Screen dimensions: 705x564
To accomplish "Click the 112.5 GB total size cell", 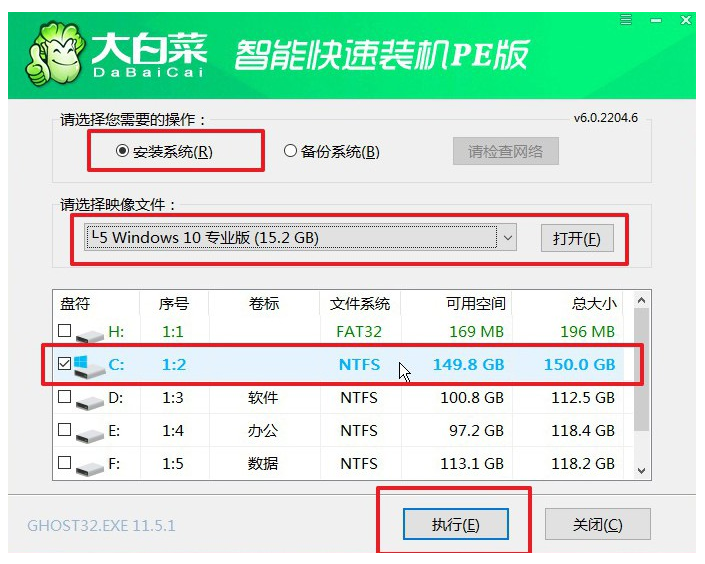I will pyautogui.click(x=583, y=398).
